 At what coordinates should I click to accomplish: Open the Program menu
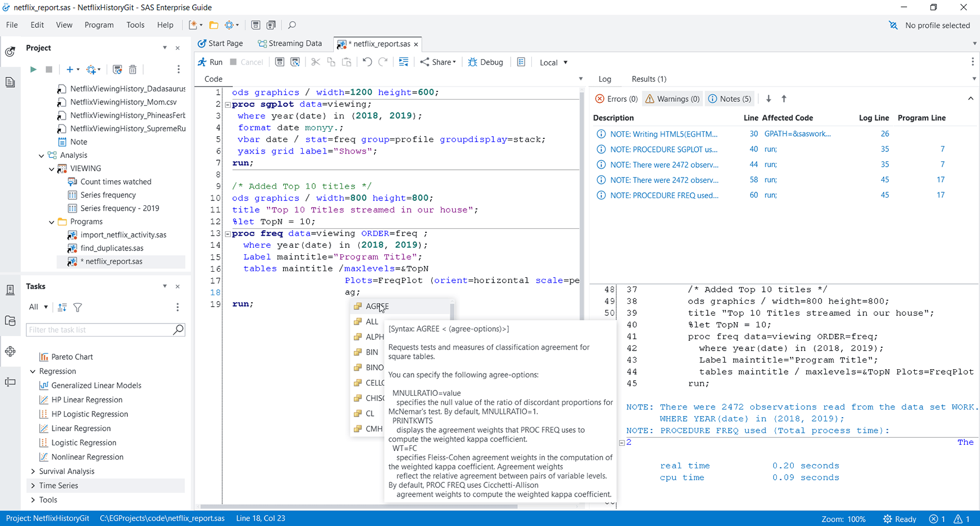99,25
